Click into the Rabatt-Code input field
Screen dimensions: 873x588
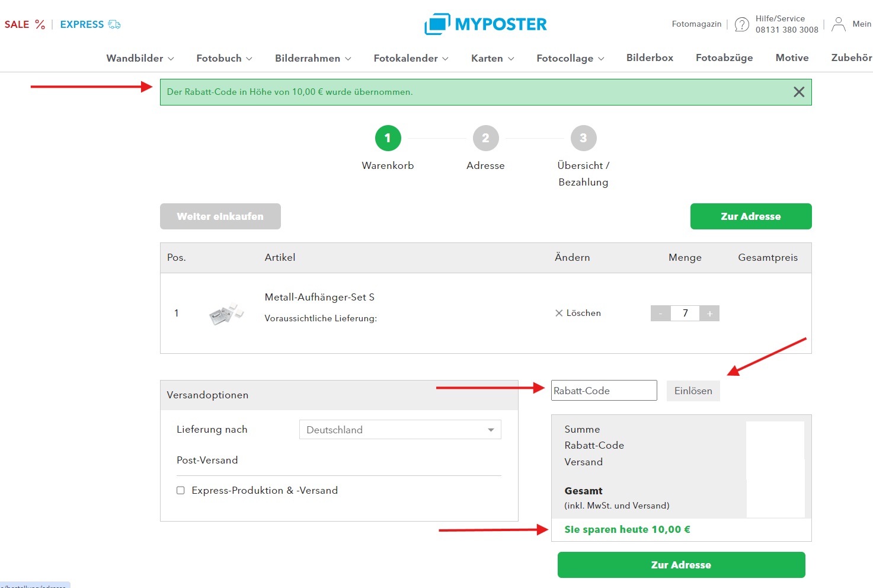[x=603, y=391]
